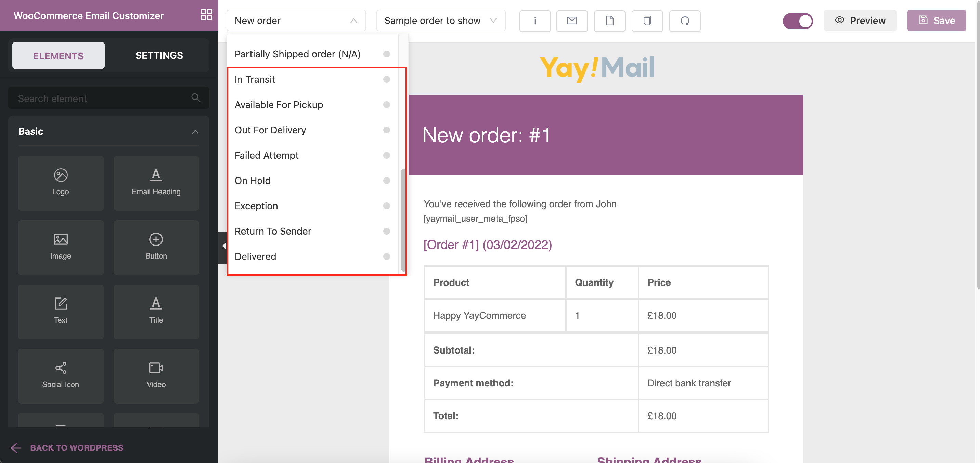Toggle the purple enable template switch
980x463 pixels.
click(797, 21)
